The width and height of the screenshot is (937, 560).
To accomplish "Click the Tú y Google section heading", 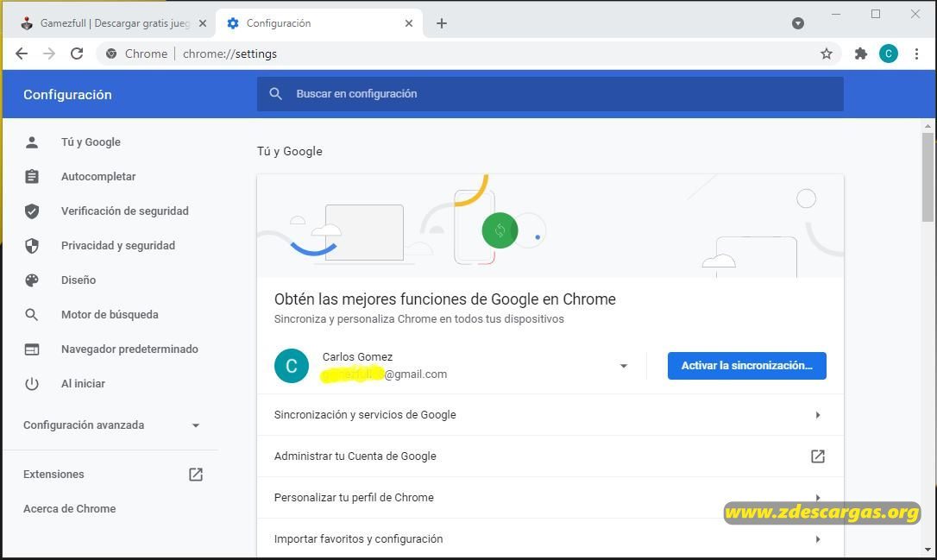I will [x=289, y=152].
